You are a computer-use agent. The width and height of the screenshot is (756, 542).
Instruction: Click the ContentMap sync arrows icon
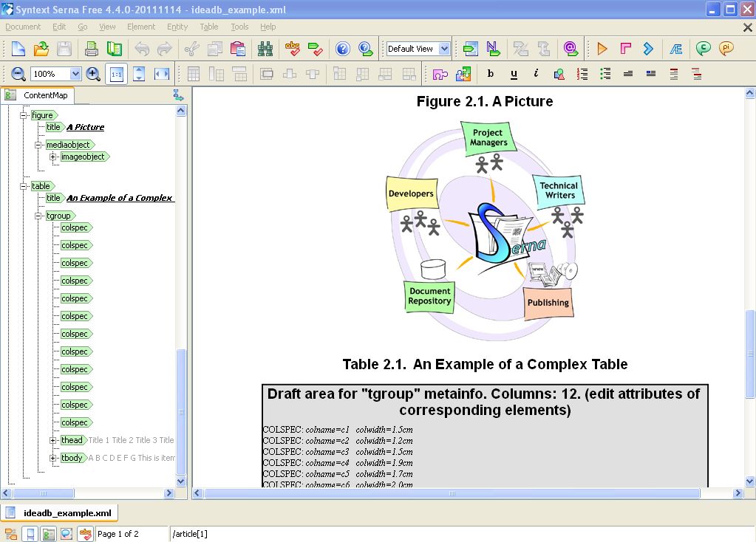pos(178,95)
